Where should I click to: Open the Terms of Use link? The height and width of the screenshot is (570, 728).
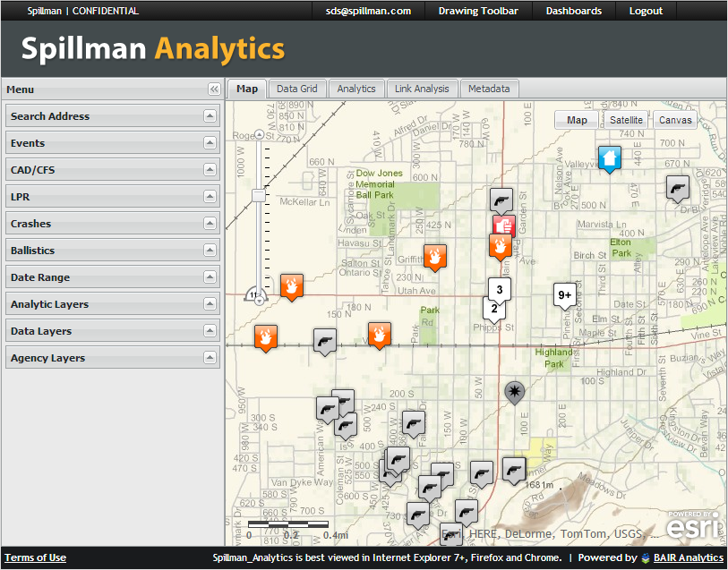[36, 557]
